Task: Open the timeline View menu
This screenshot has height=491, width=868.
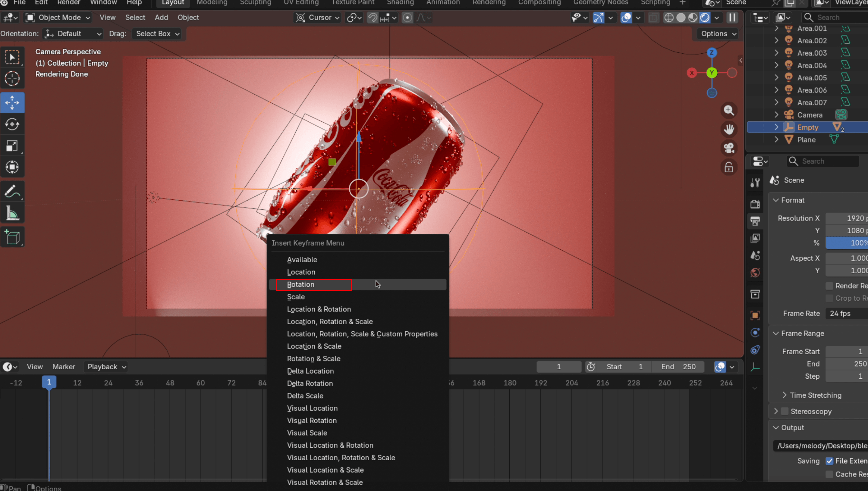Action: (x=35, y=367)
